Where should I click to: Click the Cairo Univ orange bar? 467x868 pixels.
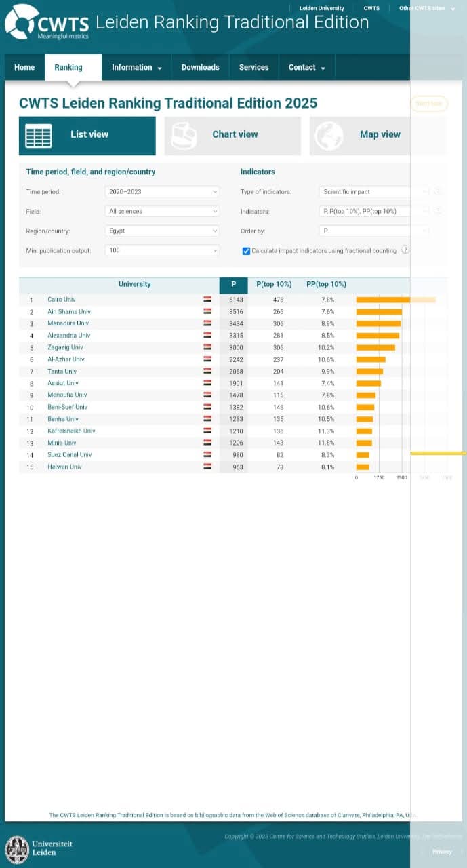383,300
